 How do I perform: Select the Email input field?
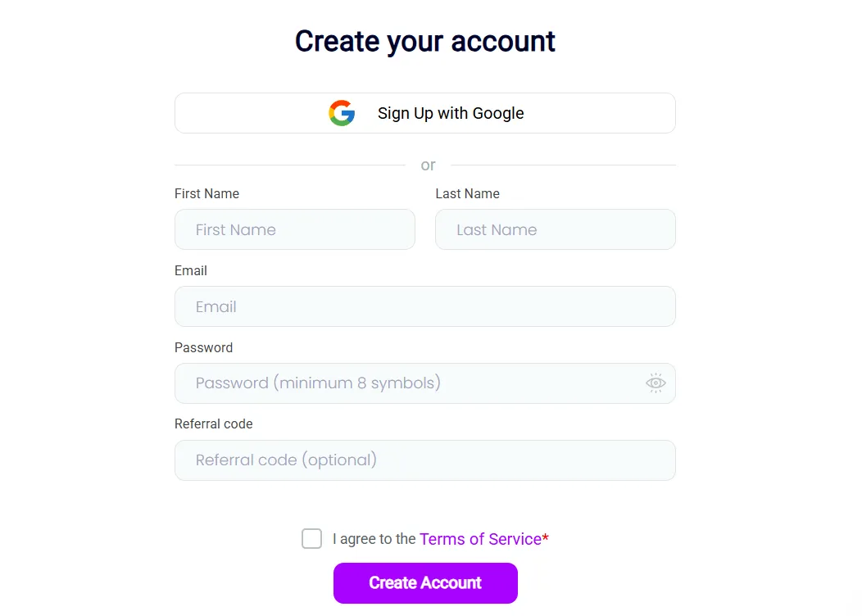click(424, 306)
